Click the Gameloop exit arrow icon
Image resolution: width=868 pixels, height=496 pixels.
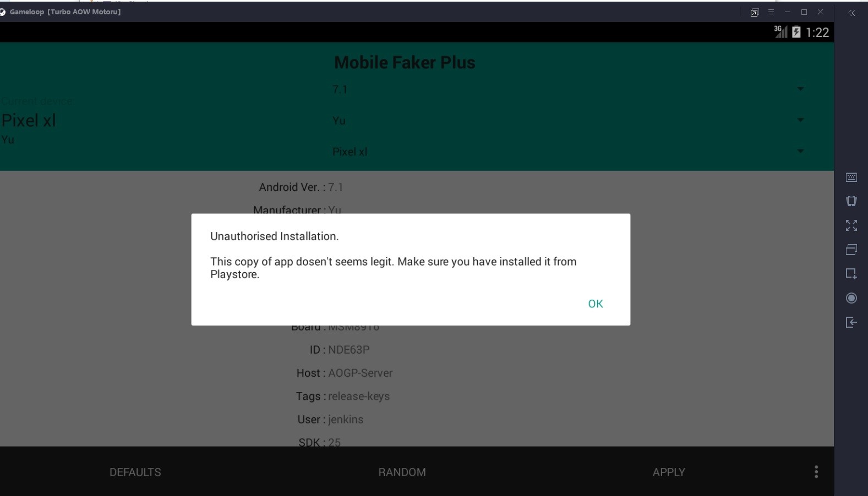click(x=851, y=322)
